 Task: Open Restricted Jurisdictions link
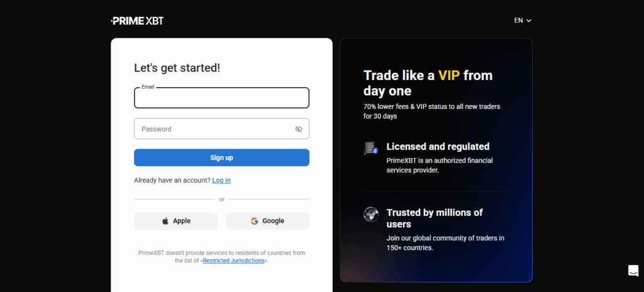pos(234,261)
